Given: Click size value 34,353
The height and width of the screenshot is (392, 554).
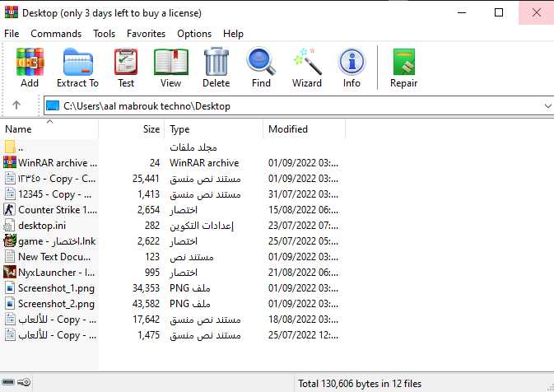Looking at the screenshot, I should click(146, 288).
